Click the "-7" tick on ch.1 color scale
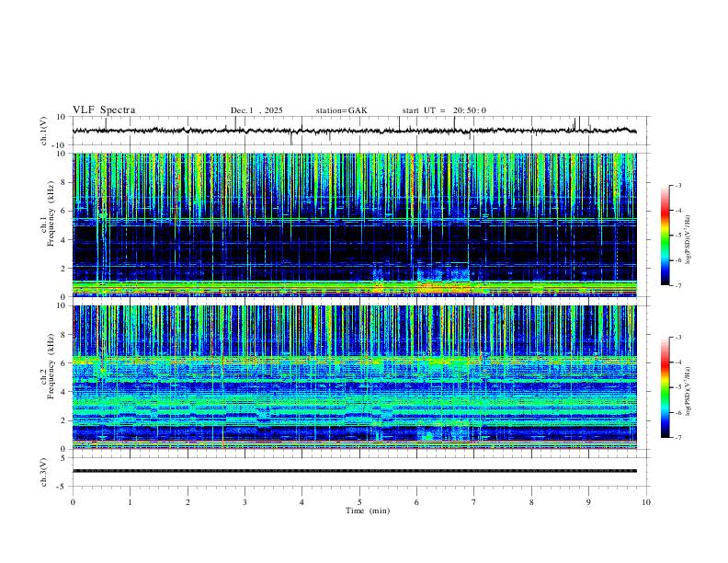This screenshot has height=563, width=728. [x=677, y=285]
